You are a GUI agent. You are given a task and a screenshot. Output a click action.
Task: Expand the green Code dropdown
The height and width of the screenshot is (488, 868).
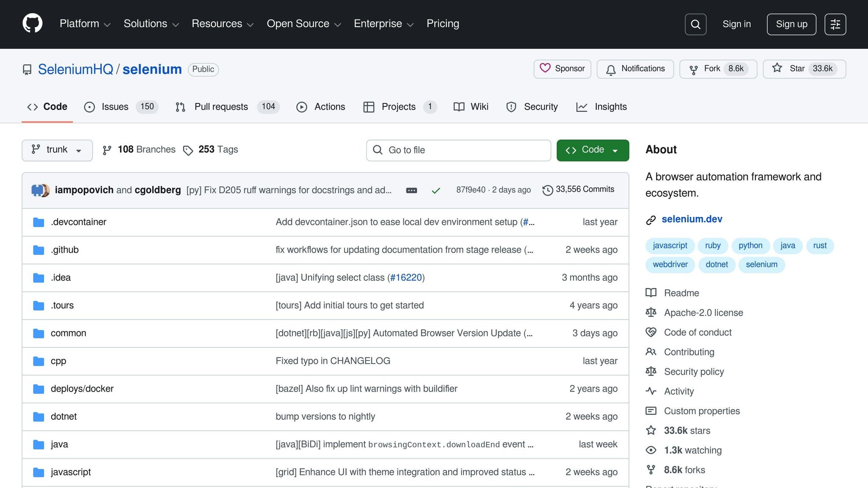pos(593,150)
